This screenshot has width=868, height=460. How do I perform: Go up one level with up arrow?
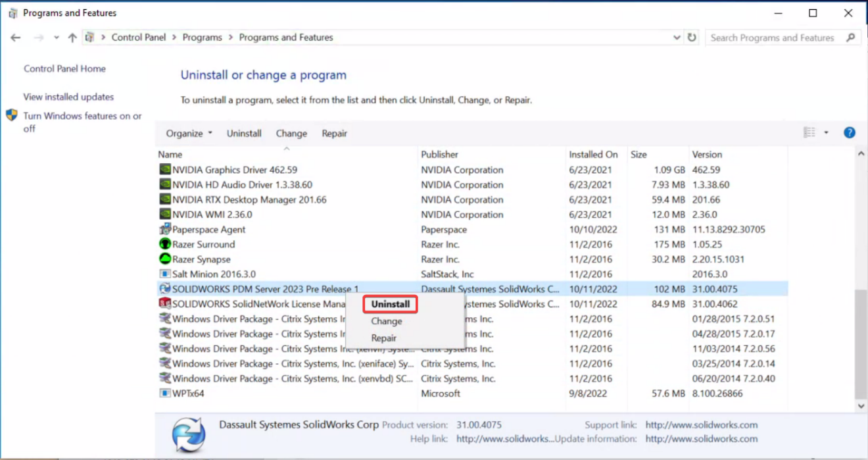click(72, 38)
